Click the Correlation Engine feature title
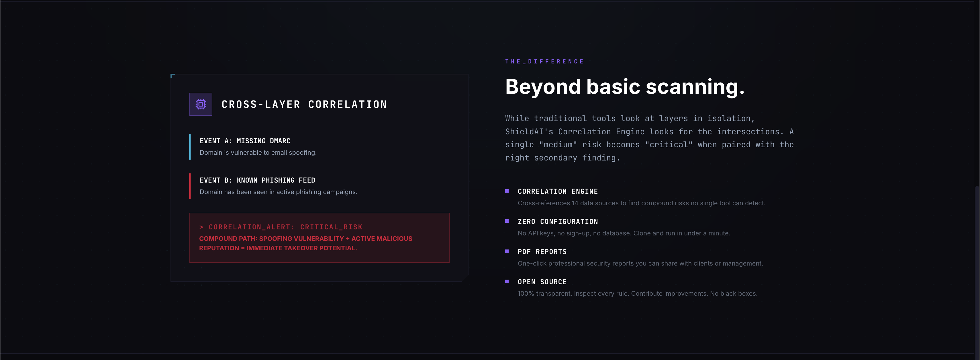The image size is (980, 360). click(x=557, y=191)
